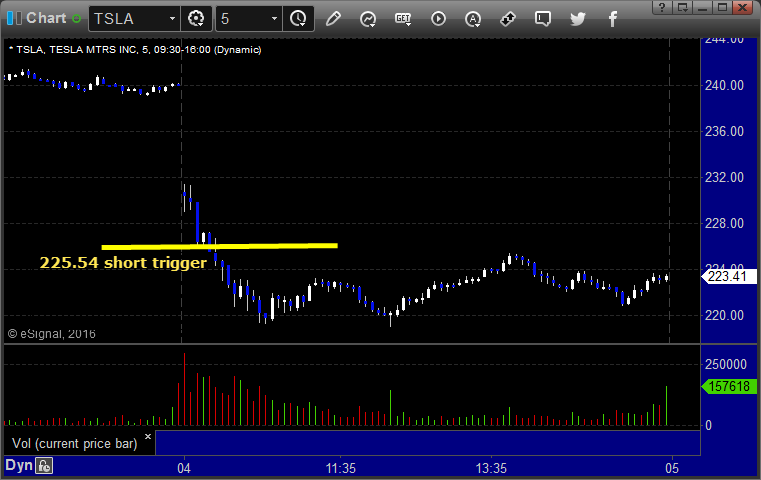Click the 240.00 price axis label

(x=724, y=85)
